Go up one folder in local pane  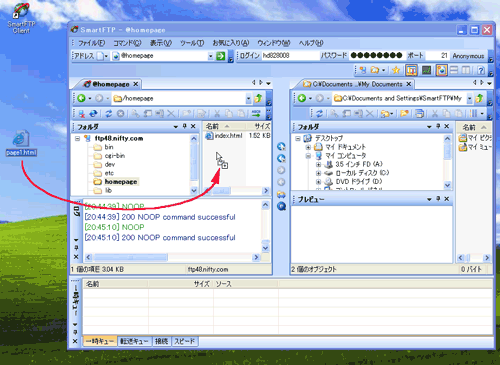(x=479, y=98)
